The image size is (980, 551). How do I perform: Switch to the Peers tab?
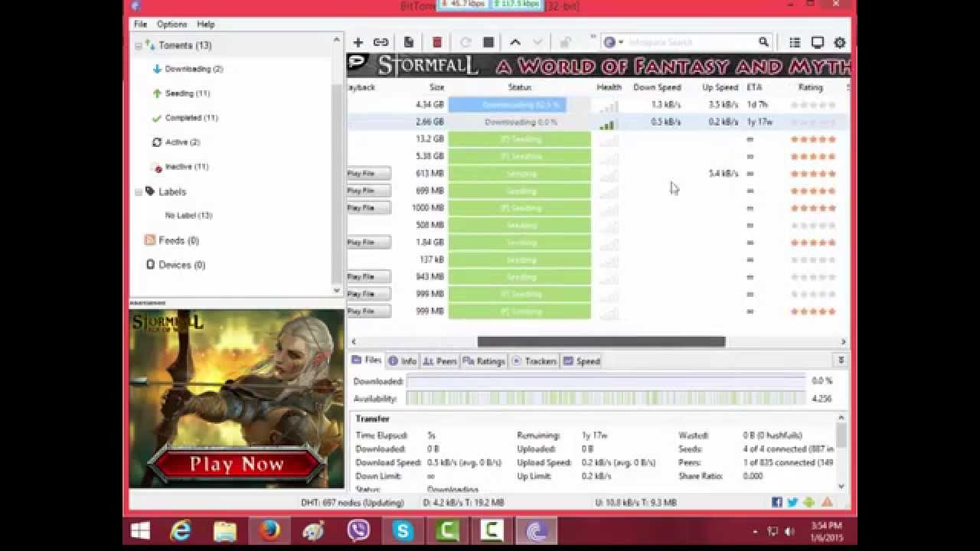pos(439,361)
